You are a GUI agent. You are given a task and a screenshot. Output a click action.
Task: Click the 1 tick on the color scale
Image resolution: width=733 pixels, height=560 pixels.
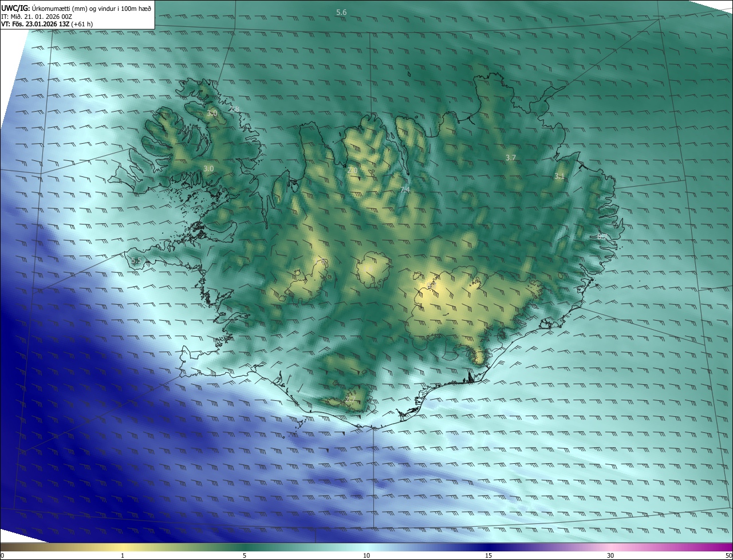tap(122, 555)
